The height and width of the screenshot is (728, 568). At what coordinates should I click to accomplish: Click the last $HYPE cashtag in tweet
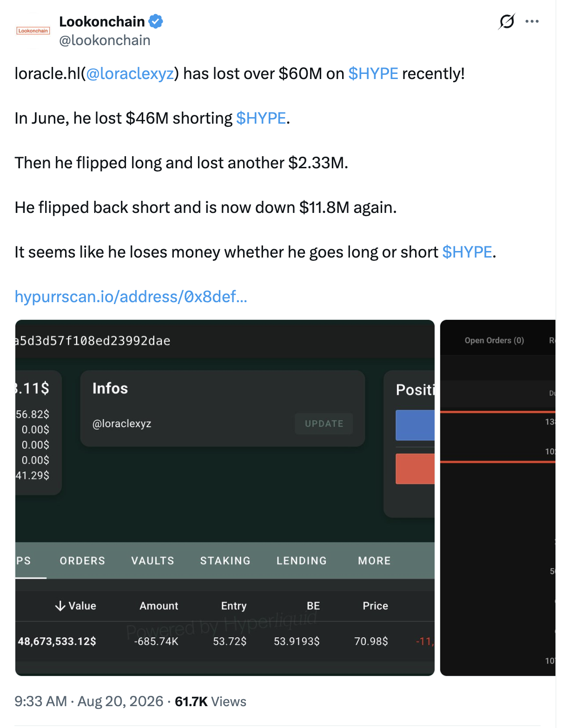pyautogui.click(x=467, y=252)
